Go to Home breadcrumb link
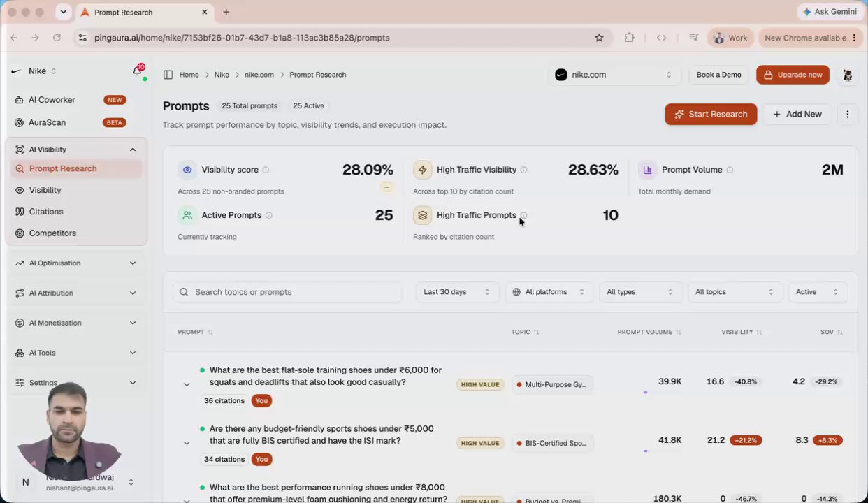The height and width of the screenshot is (503, 868). click(x=189, y=75)
